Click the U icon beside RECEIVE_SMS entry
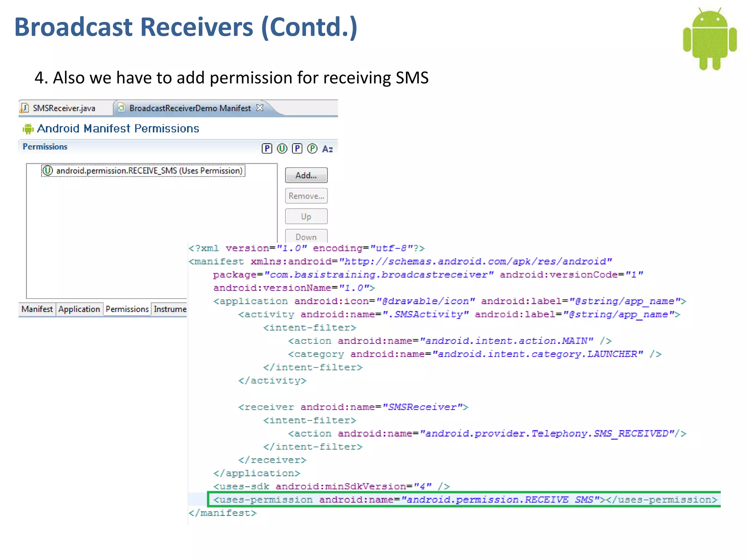Viewport: 747px width, 560px height. pyautogui.click(x=48, y=170)
